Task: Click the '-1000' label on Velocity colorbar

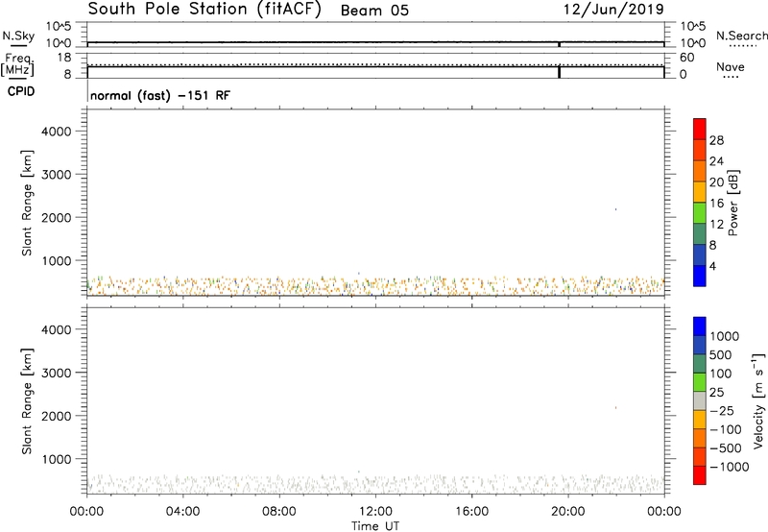Action: coord(730,467)
